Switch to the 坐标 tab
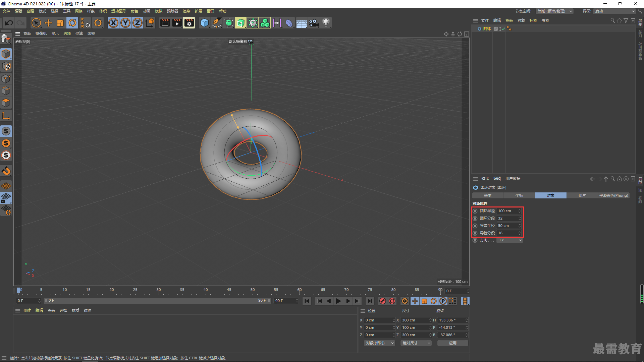Viewport: 644px width, 362px height. [x=519, y=195]
